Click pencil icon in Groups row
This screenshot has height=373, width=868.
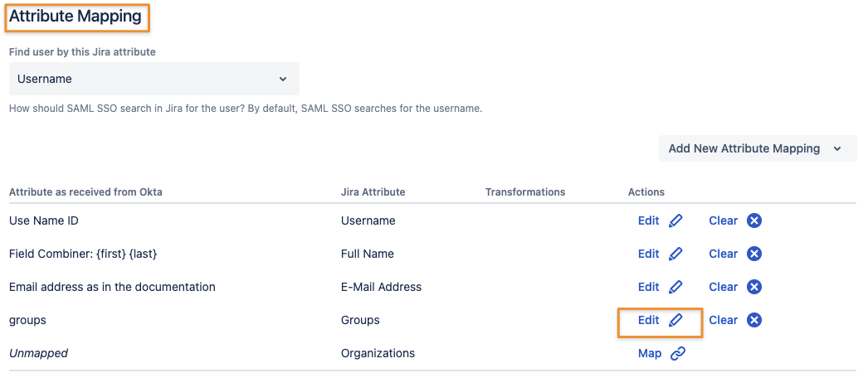point(675,320)
